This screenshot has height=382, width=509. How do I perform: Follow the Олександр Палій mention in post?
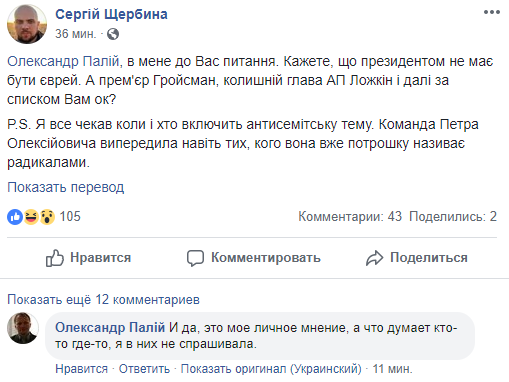(63, 61)
